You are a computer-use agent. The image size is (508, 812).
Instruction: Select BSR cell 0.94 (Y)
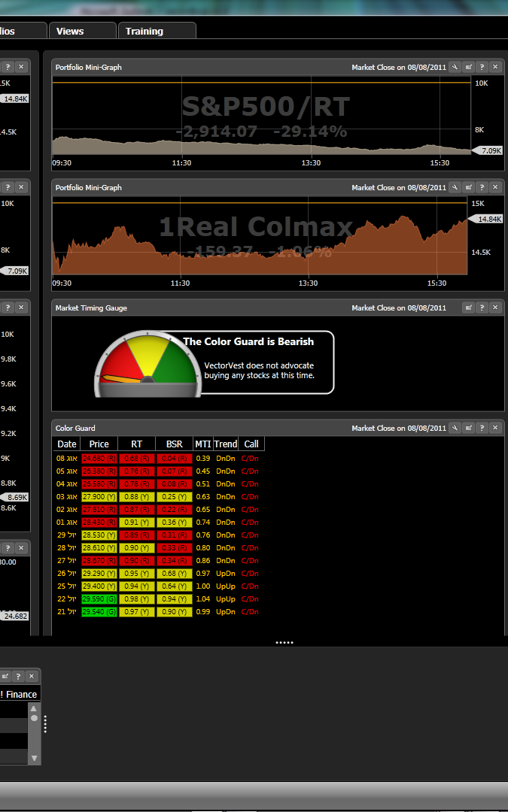[x=174, y=598]
